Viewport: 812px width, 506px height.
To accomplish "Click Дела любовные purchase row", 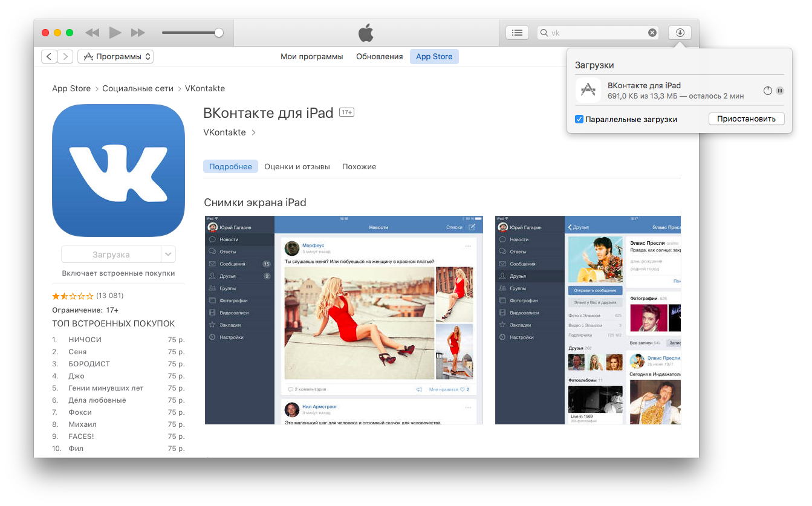I will tap(119, 400).
